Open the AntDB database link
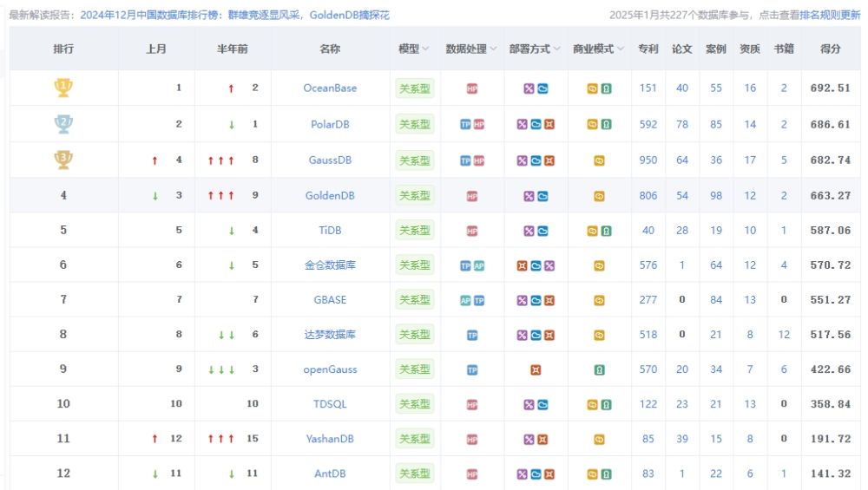This screenshot has width=868, height=490. 330,474
